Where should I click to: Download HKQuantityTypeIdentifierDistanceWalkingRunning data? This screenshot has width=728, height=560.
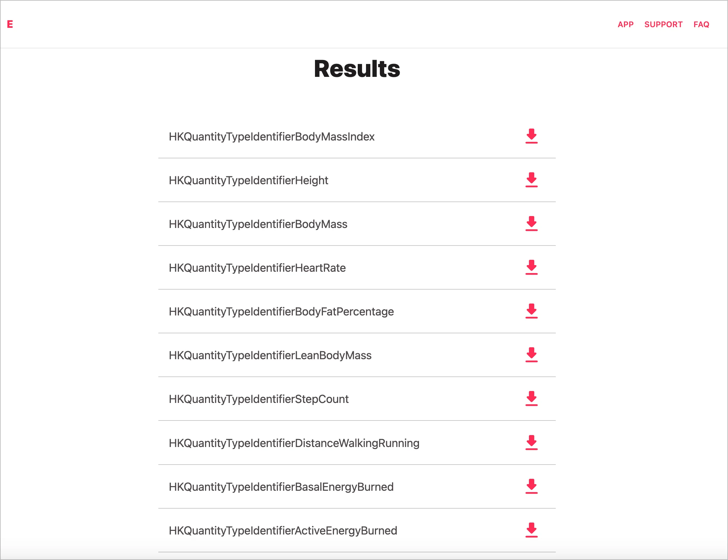532,442
